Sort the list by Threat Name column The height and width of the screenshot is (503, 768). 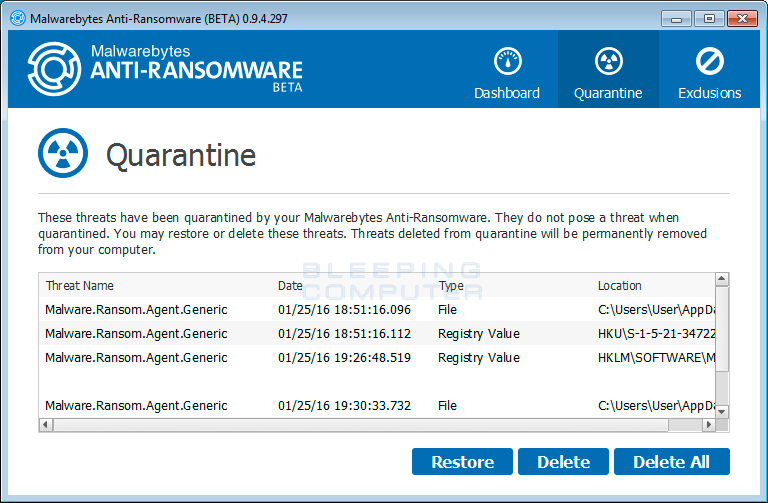point(80,286)
